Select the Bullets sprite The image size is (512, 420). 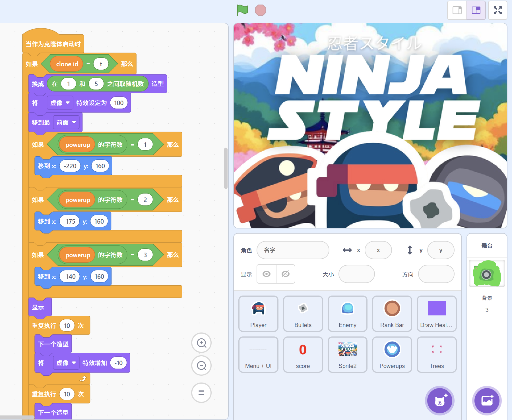click(x=303, y=314)
